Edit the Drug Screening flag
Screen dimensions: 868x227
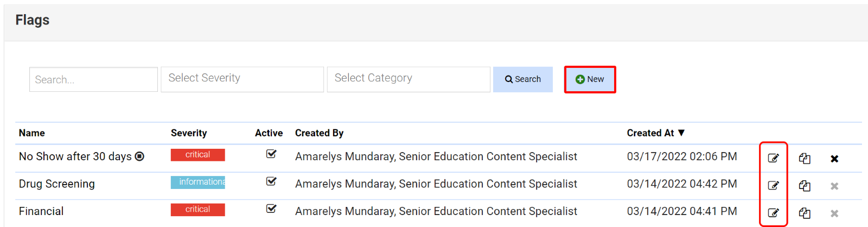pyautogui.click(x=773, y=186)
